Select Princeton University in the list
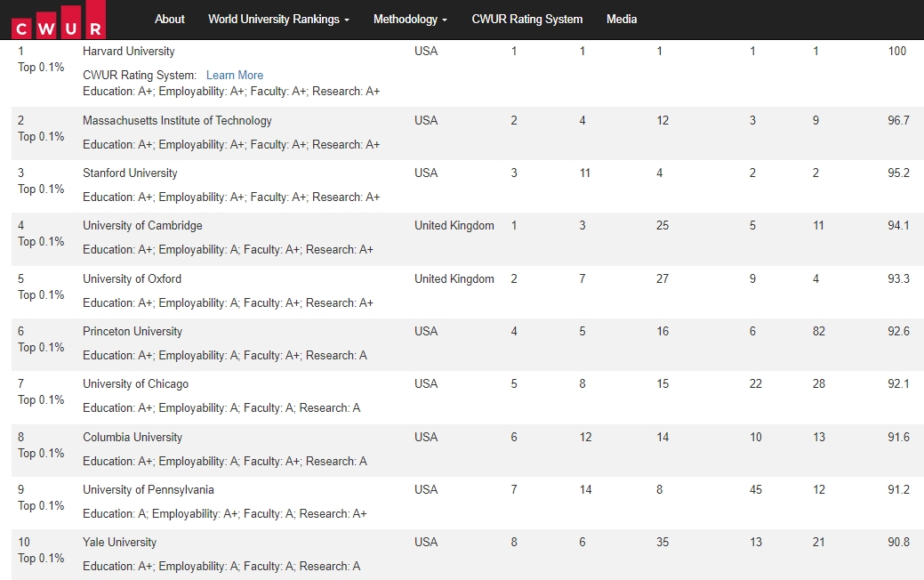924x580 pixels. [x=133, y=332]
